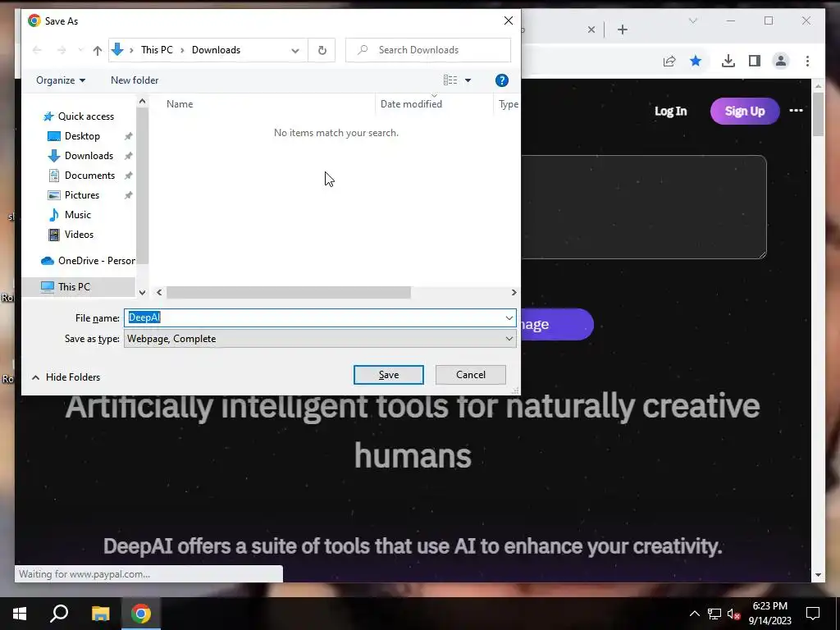Click navigation pane scroll up arrow
The width and height of the screenshot is (840, 630).
point(142,101)
